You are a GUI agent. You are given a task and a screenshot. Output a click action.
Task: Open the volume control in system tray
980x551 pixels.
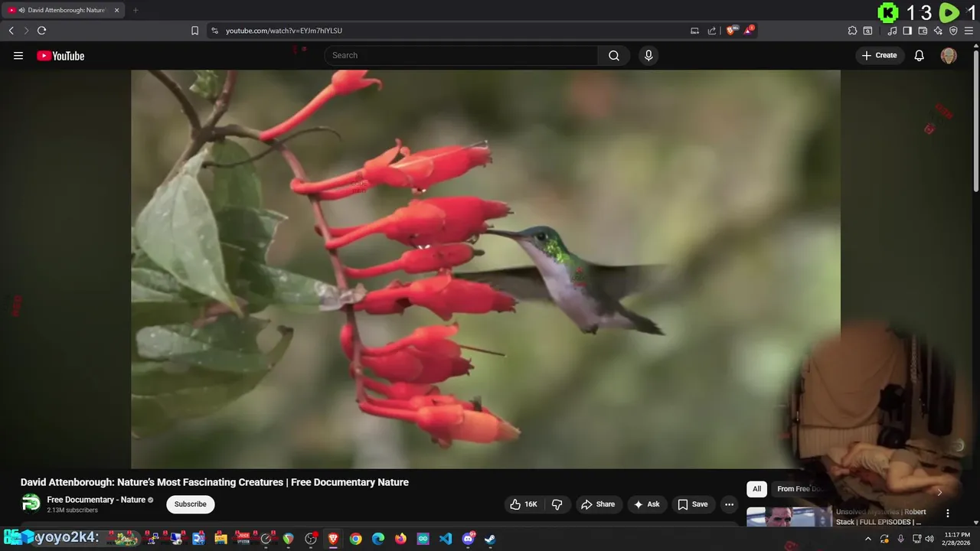pyautogui.click(x=929, y=539)
